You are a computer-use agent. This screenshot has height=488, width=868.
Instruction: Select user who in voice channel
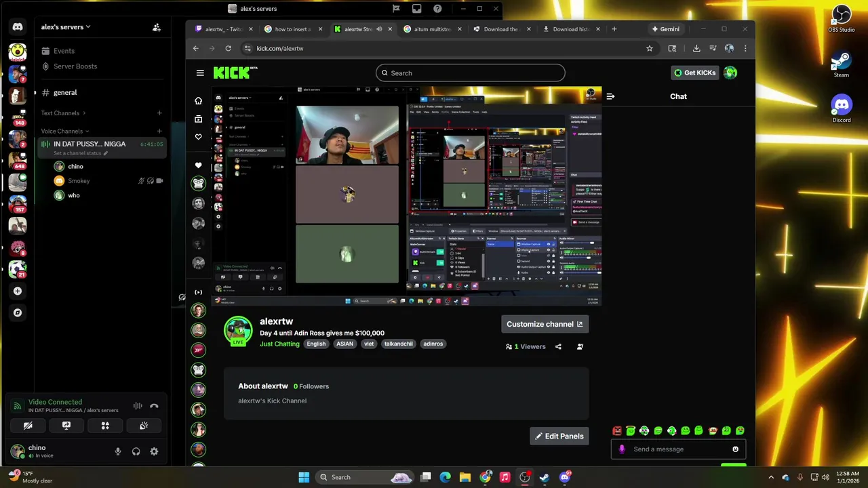coord(73,195)
